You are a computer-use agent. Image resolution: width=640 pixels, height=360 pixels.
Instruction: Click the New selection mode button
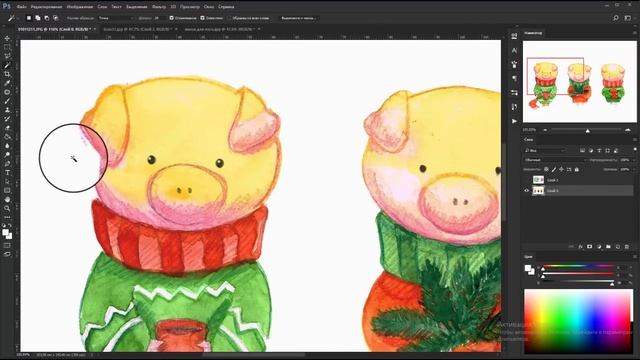point(29,18)
